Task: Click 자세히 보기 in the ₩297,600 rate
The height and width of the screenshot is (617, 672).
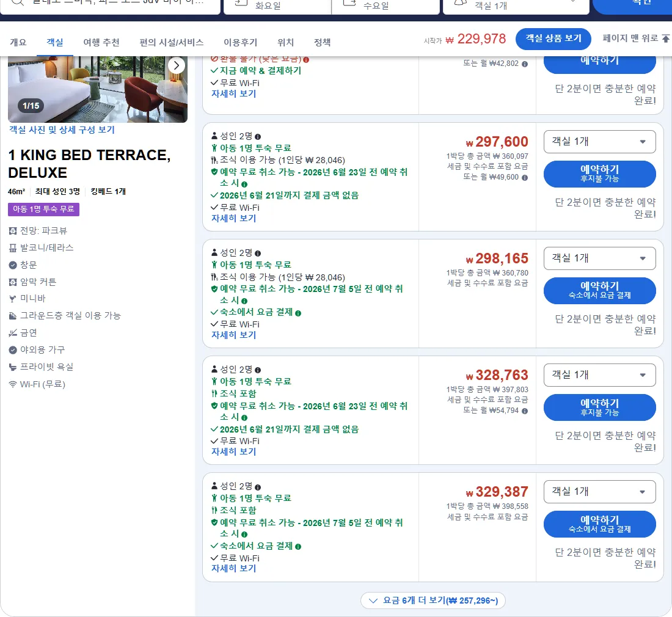Action: [233, 219]
